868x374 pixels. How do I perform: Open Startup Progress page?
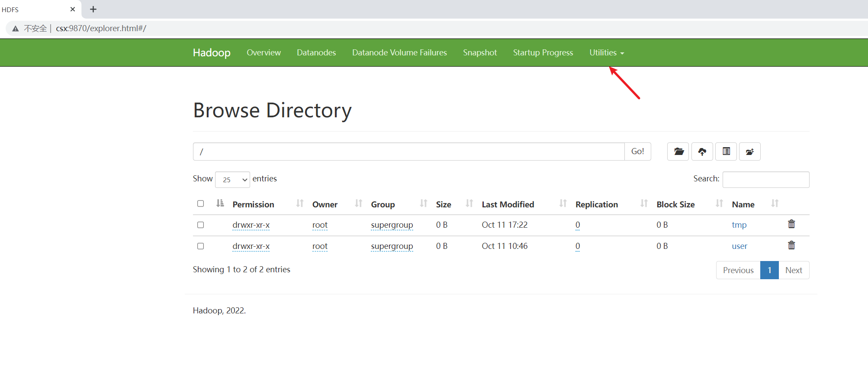click(x=543, y=52)
